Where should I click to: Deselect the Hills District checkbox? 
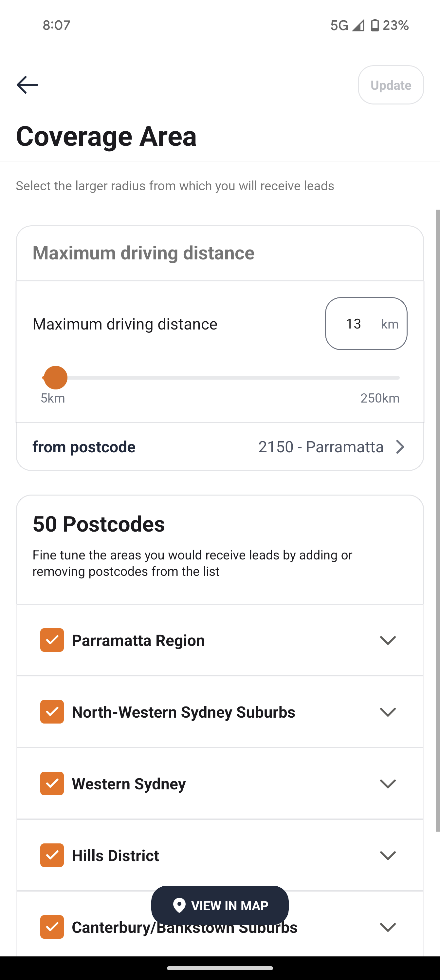(x=52, y=855)
